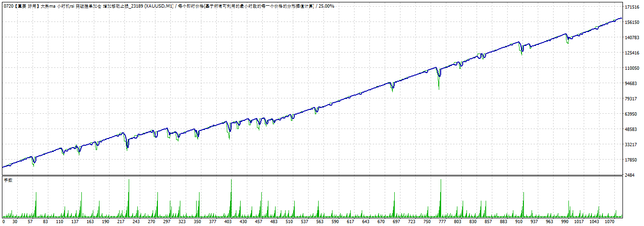The height and width of the screenshot is (226, 644).
Task: Click trade number 350 on the bottom axis
Action: click(197, 222)
